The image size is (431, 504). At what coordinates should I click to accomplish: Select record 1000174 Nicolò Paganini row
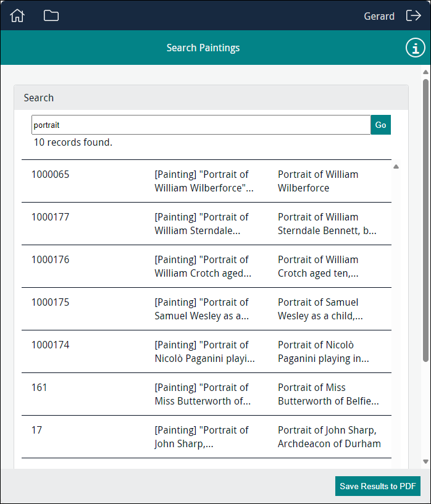(206, 351)
